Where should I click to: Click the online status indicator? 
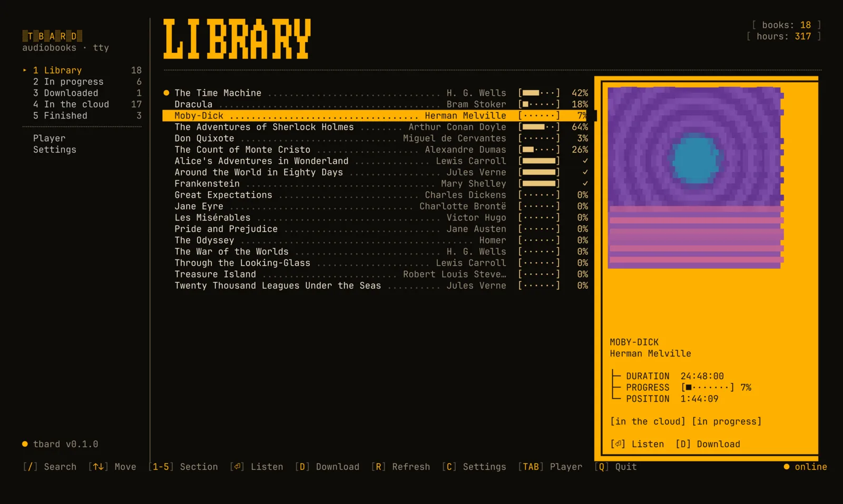805,467
